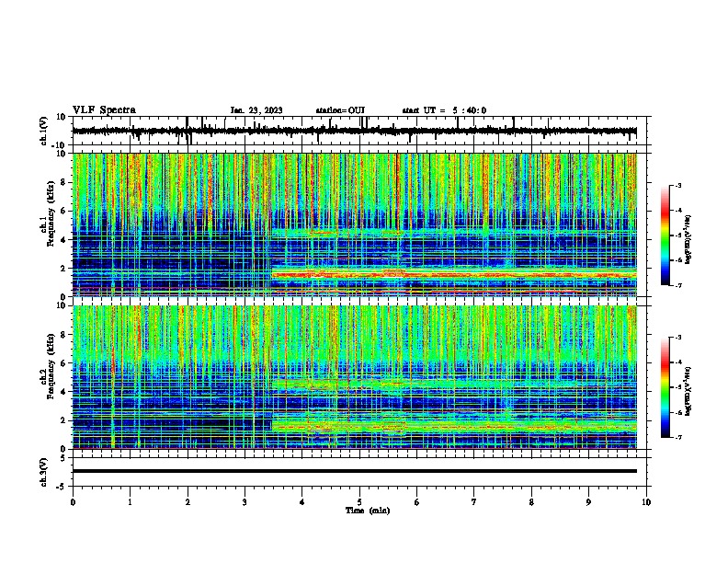Click the ch.2 color scale bar

[x=665, y=387]
